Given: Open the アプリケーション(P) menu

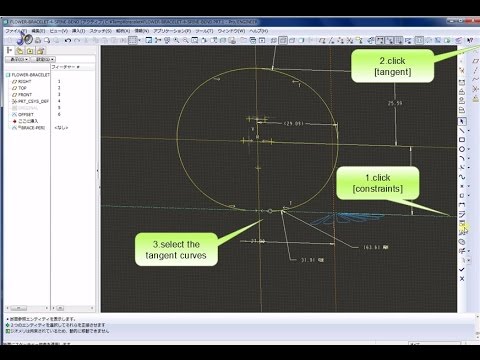Looking at the screenshot, I should (172, 31).
